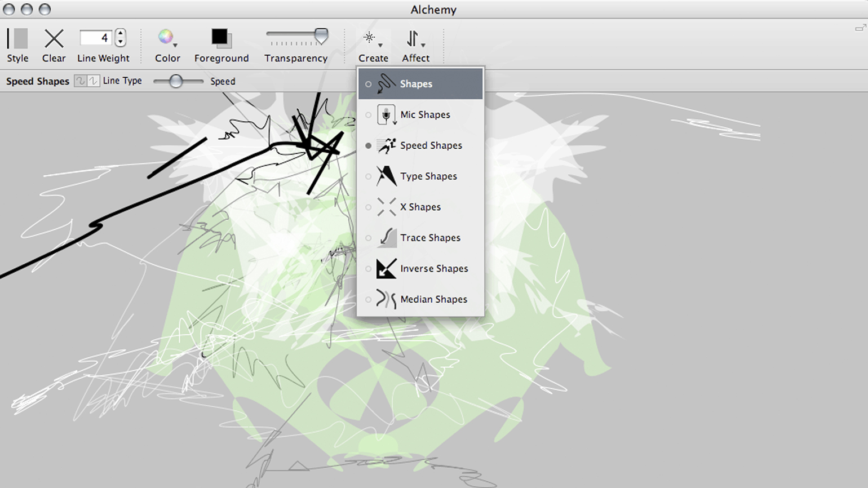Select the Shapes radio button
This screenshot has width=868, height=488.
[369, 85]
